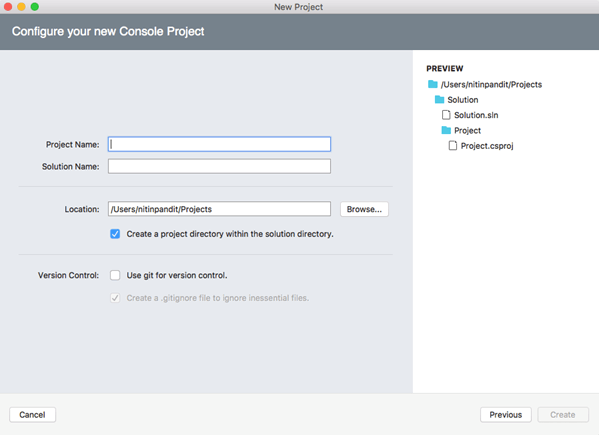Click the /Users/nitinpandit/Projects preview text
This screenshot has width=599, height=435.
point(491,84)
